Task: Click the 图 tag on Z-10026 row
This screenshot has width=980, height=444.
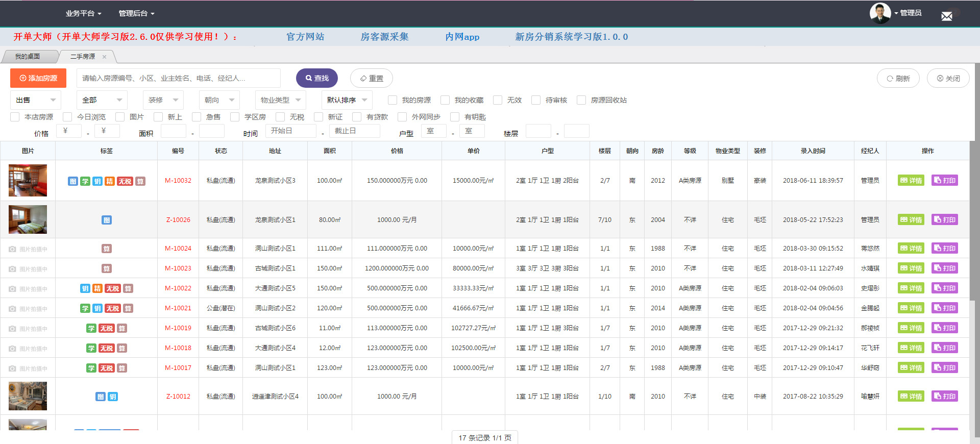Action: click(107, 220)
